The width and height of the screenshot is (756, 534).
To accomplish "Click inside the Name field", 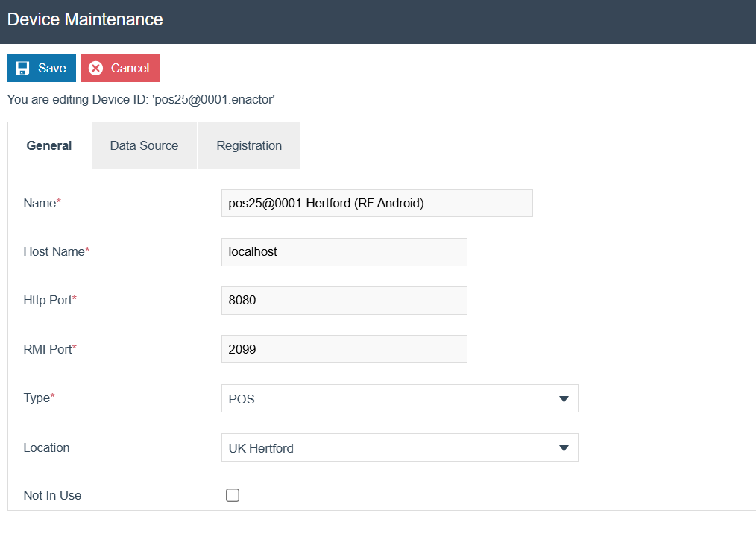I will point(377,203).
